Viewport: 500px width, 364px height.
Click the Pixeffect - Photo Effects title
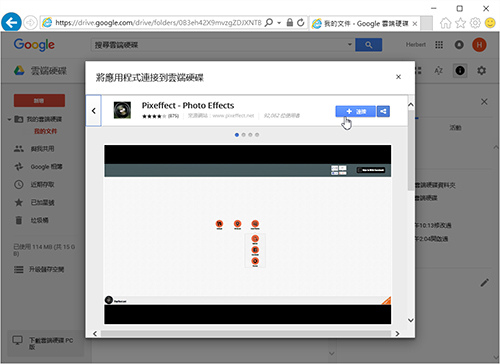(x=188, y=105)
